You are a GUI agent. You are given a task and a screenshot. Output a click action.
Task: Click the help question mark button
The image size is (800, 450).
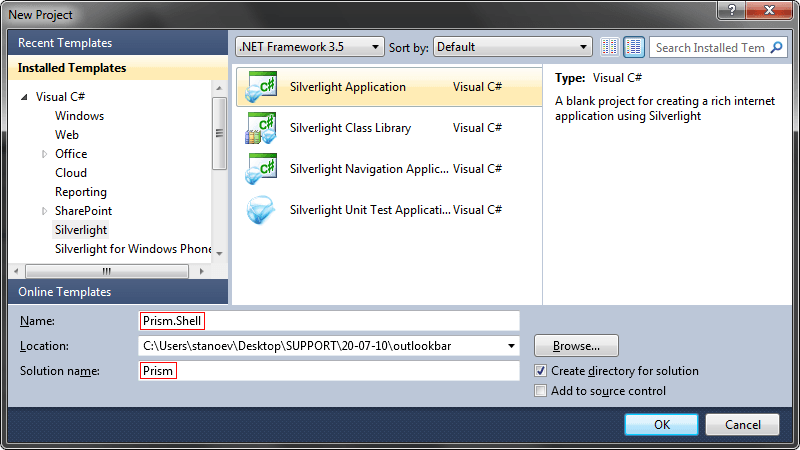pyautogui.click(x=733, y=14)
